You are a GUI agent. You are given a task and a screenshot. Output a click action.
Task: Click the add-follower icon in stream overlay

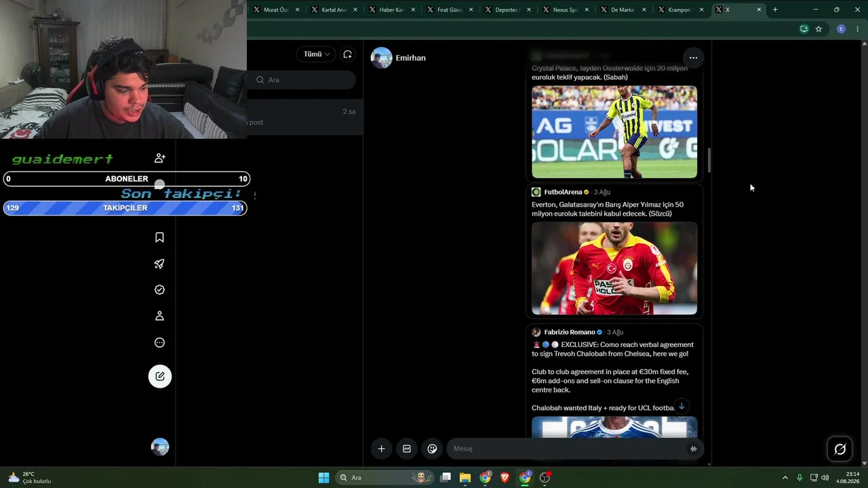point(159,158)
